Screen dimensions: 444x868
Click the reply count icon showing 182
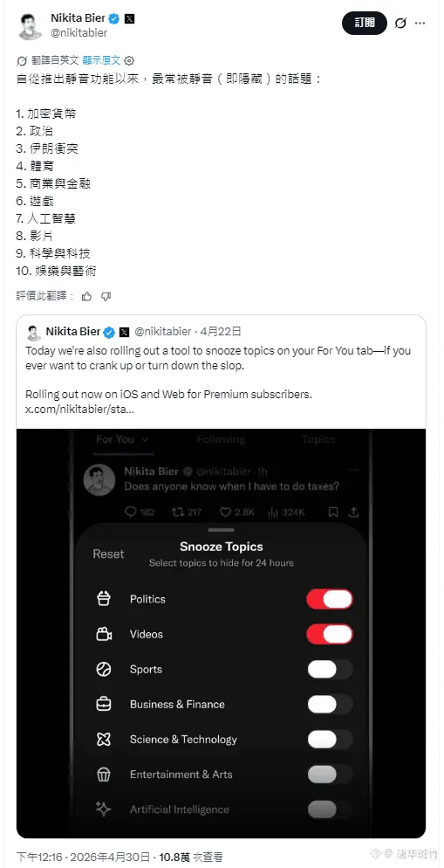[131, 512]
